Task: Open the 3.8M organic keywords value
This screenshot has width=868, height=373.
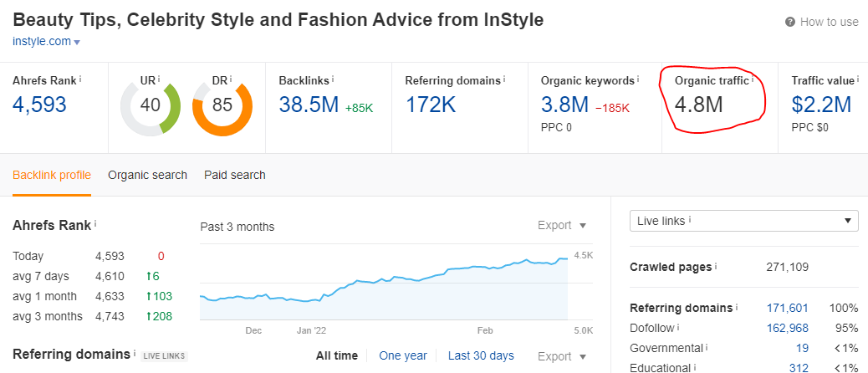Action: (x=564, y=105)
